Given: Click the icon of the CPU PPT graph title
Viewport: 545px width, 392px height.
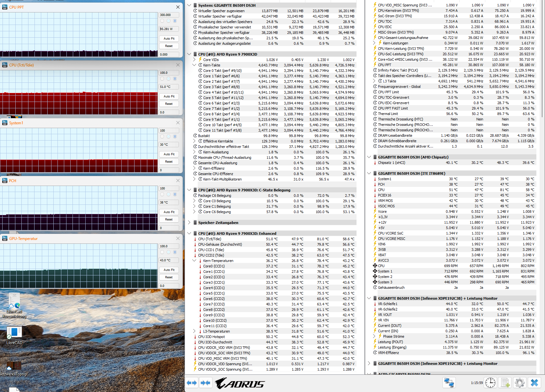Looking at the screenshot, I should [5, 7].
